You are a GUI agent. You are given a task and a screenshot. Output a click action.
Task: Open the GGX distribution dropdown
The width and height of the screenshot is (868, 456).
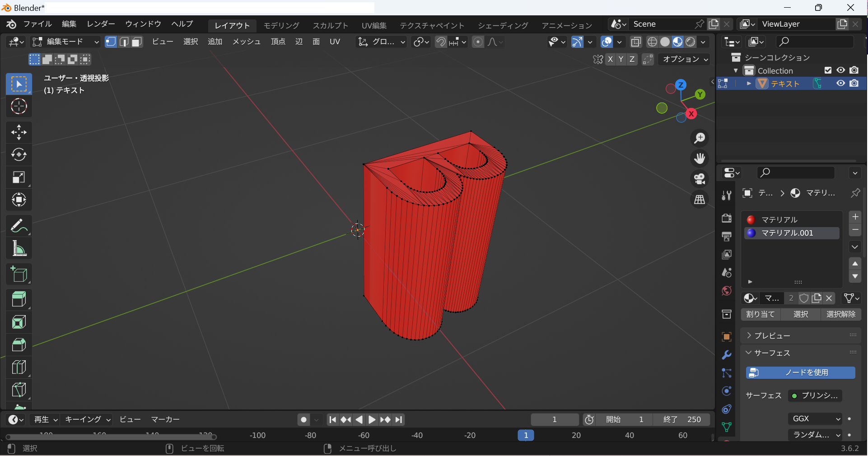click(x=816, y=419)
